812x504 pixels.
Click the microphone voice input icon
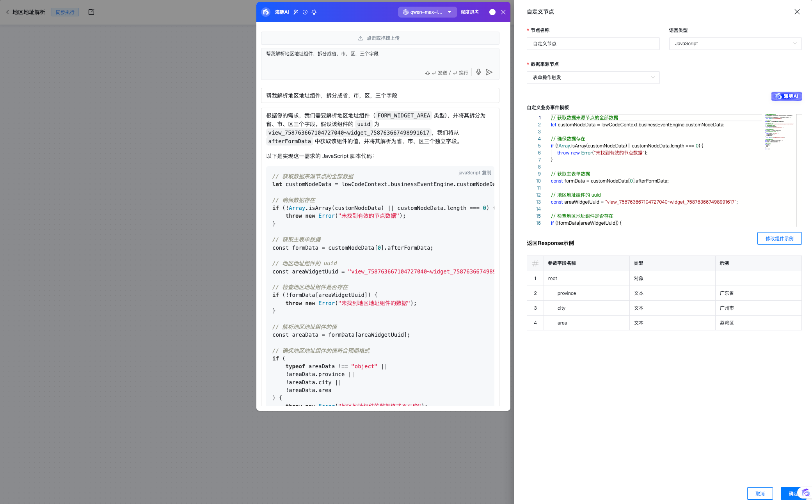tap(478, 72)
